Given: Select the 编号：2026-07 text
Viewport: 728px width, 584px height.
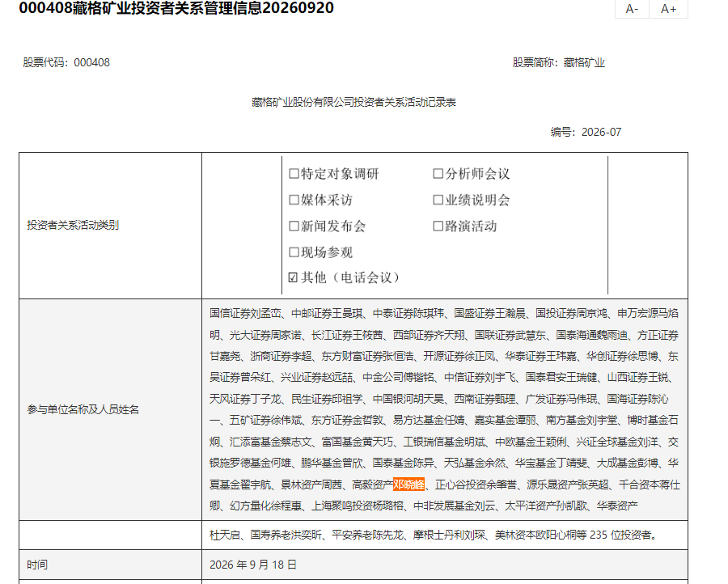Looking at the screenshot, I should (x=586, y=133).
